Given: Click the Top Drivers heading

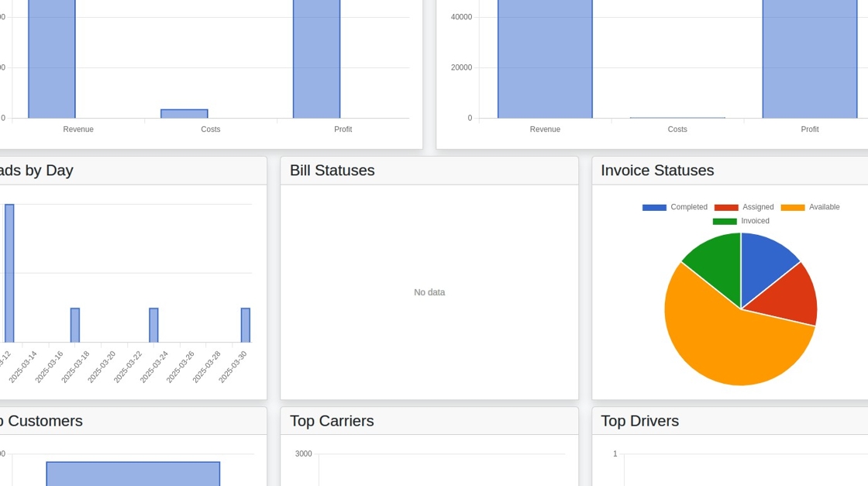Looking at the screenshot, I should coord(639,421).
